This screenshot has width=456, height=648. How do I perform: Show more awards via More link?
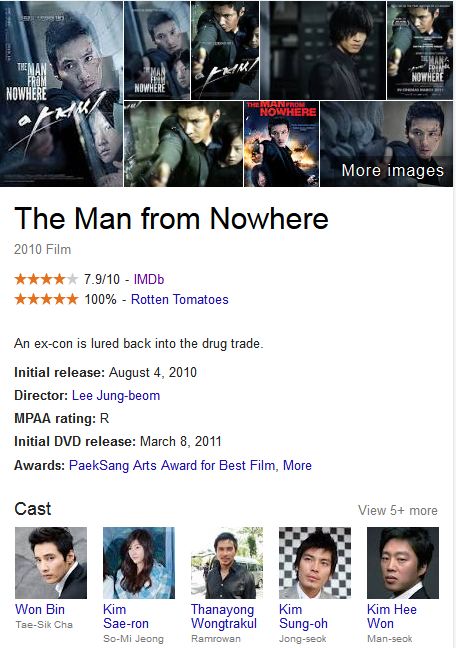297,465
